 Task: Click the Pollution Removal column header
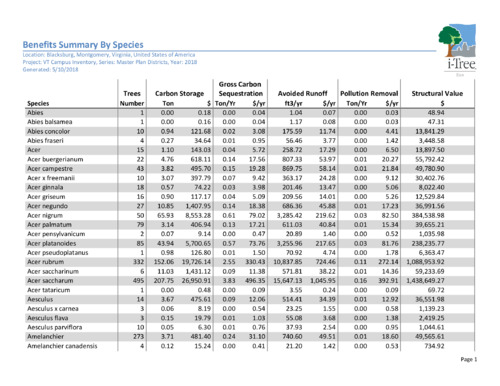[x=369, y=94]
